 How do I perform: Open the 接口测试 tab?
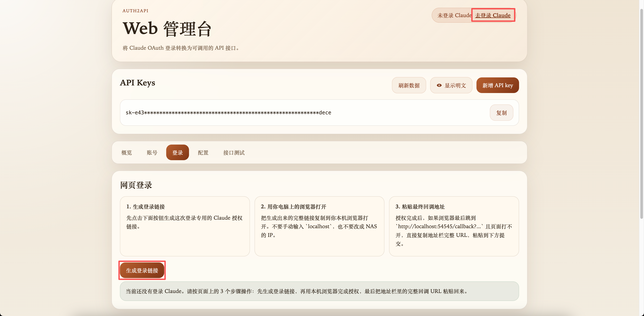(234, 152)
